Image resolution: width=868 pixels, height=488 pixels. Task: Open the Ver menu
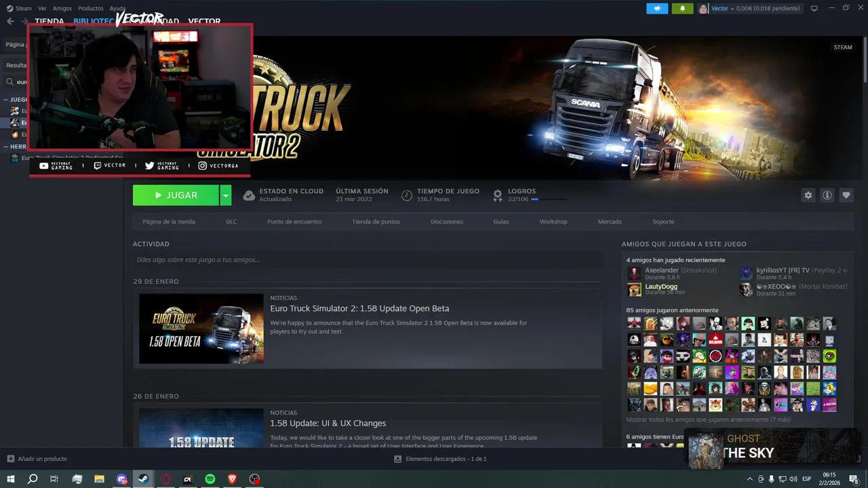click(x=42, y=8)
